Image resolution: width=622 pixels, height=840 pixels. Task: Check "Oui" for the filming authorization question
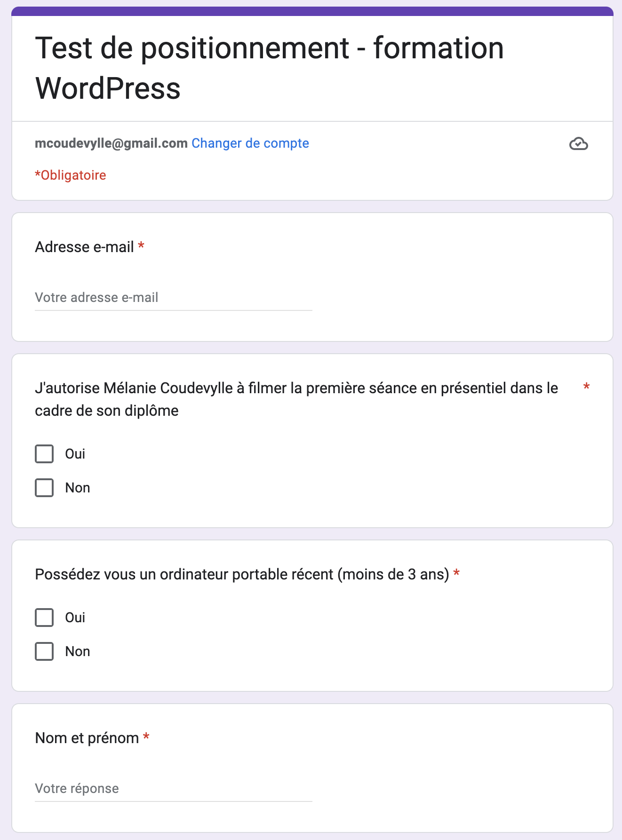coord(44,454)
